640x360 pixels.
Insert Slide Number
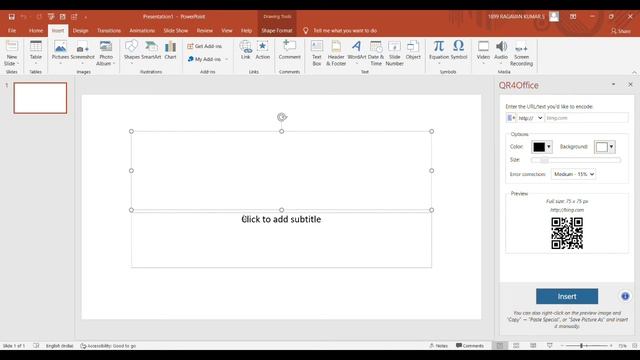point(394,53)
